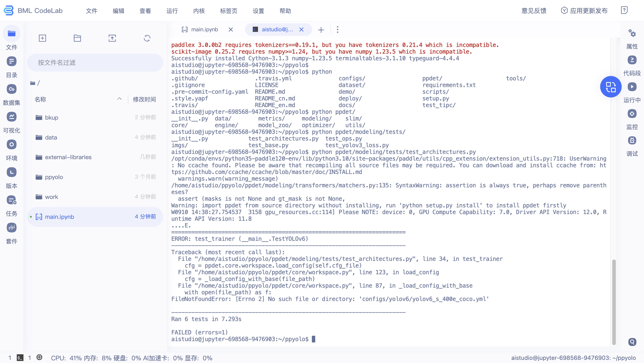Open the 代码段 code snippets panel
This screenshot has height=363, width=644.
pos(632,60)
